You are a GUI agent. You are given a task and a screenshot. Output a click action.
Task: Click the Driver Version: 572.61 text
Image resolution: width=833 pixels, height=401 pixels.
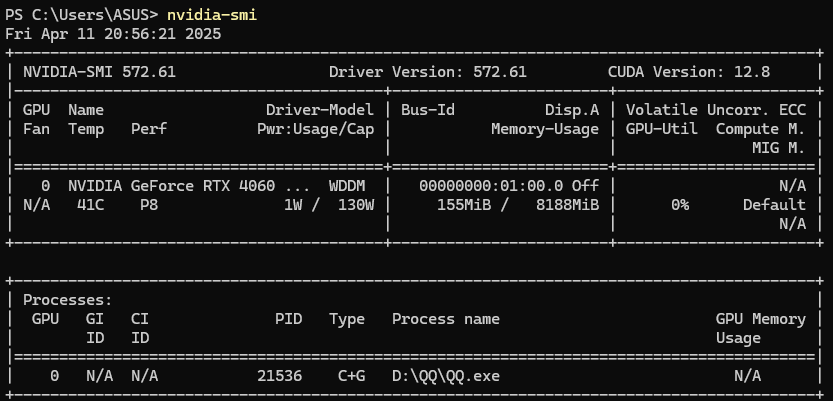[428, 72]
